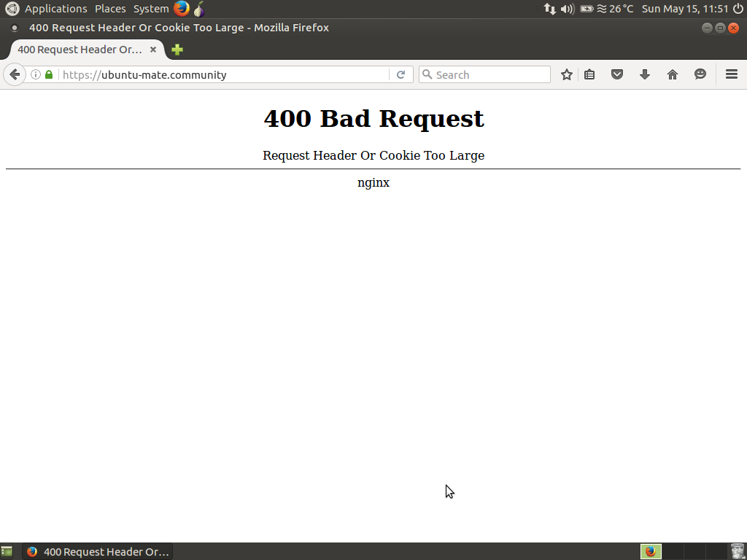The width and height of the screenshot is (747, 560).
Task: Open the Downloads arrow panel
Action: click(x=645, y=74)
